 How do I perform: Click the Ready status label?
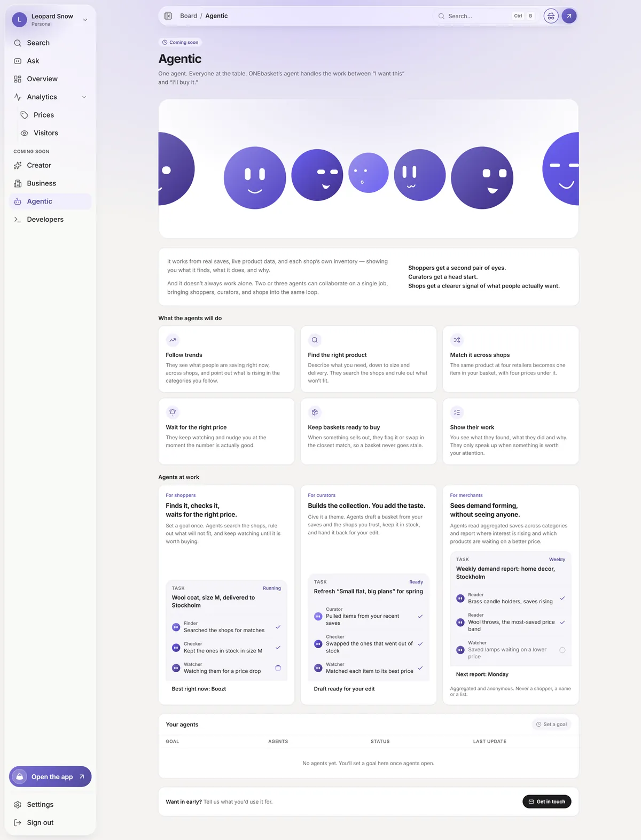(x=416, y=582)
